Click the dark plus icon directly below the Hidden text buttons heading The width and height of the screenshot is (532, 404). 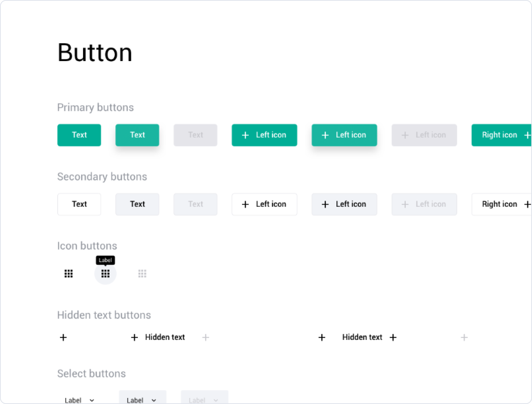(x=63, y=337)
